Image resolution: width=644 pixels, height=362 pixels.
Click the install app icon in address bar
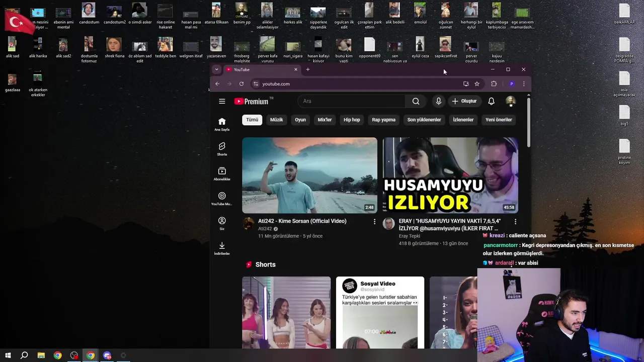tap(466, 84)
